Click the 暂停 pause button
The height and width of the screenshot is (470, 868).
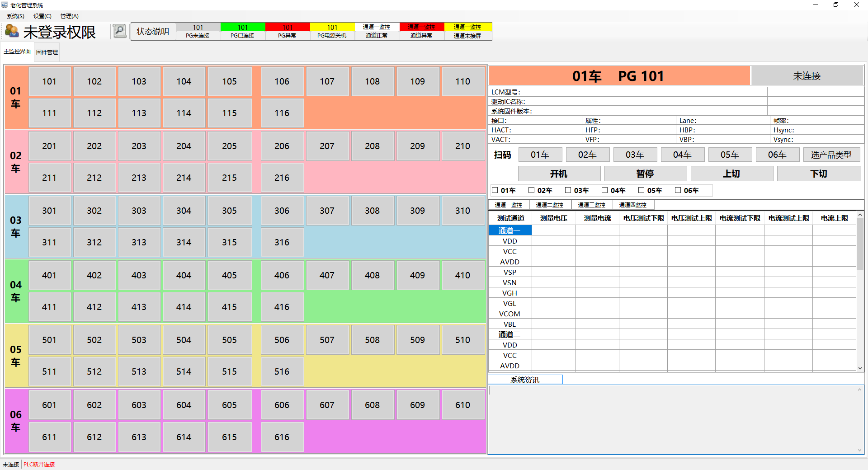645,174
